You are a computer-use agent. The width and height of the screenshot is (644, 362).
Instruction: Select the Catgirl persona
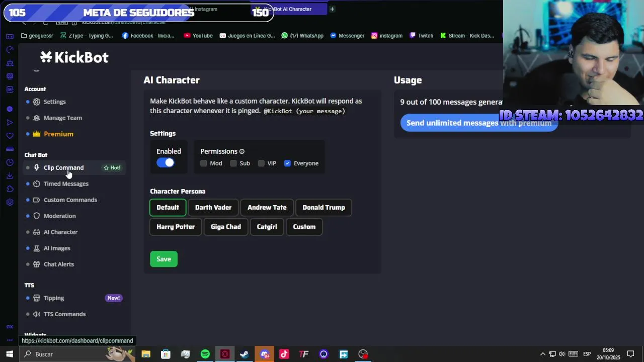coord(267,227)
